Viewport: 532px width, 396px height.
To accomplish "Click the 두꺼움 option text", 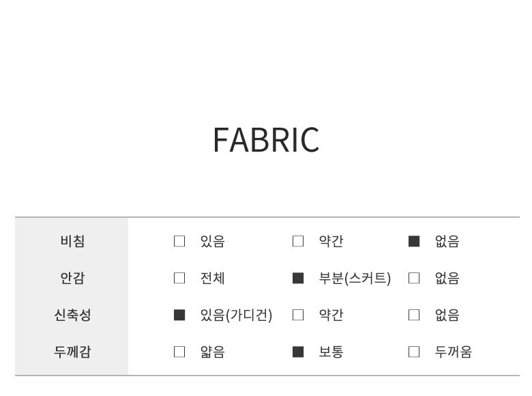I will pos(454,352).
